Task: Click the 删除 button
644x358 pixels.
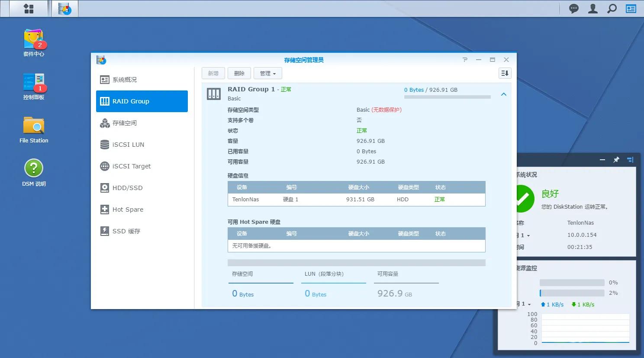Action: (x=239, y=73)
